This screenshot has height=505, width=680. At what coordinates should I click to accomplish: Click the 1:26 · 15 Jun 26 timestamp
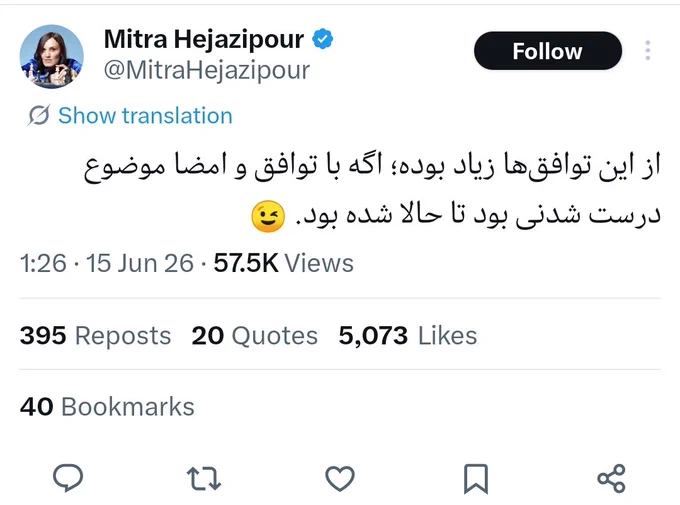click(107, 263)
